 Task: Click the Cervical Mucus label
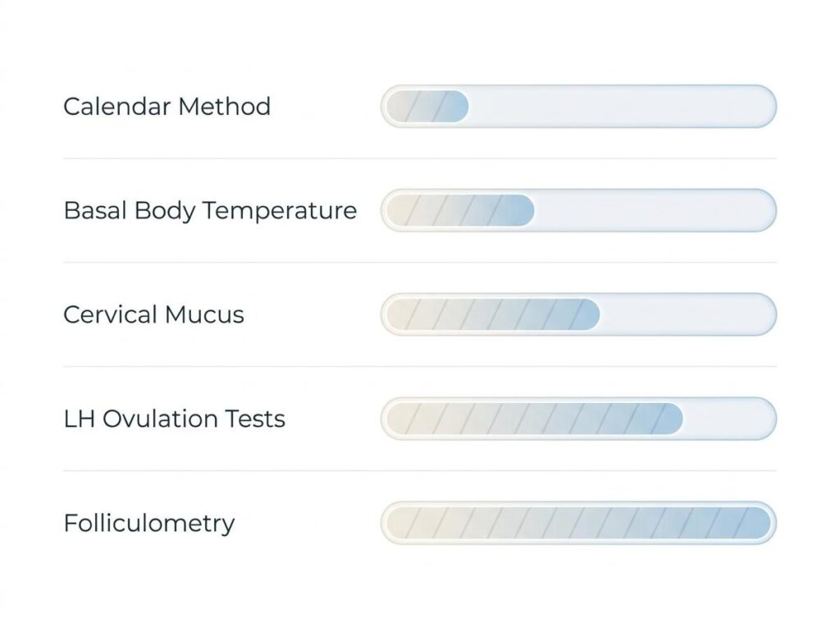pos(153,314)
